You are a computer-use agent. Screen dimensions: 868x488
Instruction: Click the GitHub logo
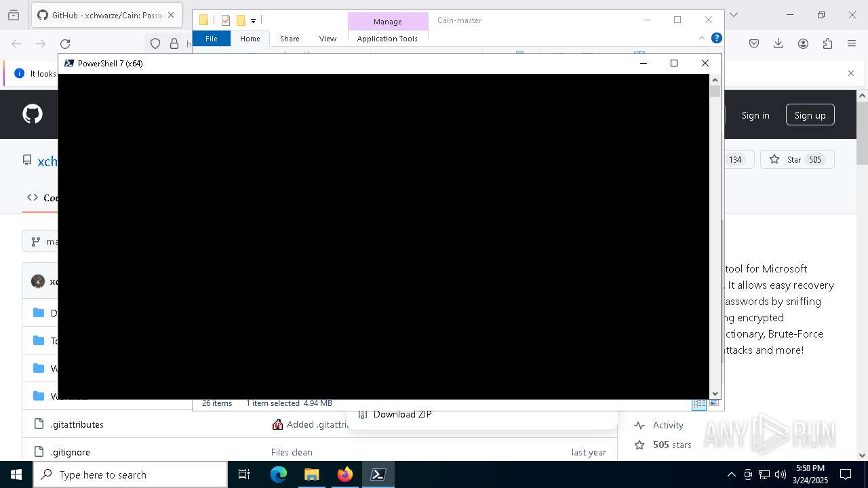click(33, 114)
